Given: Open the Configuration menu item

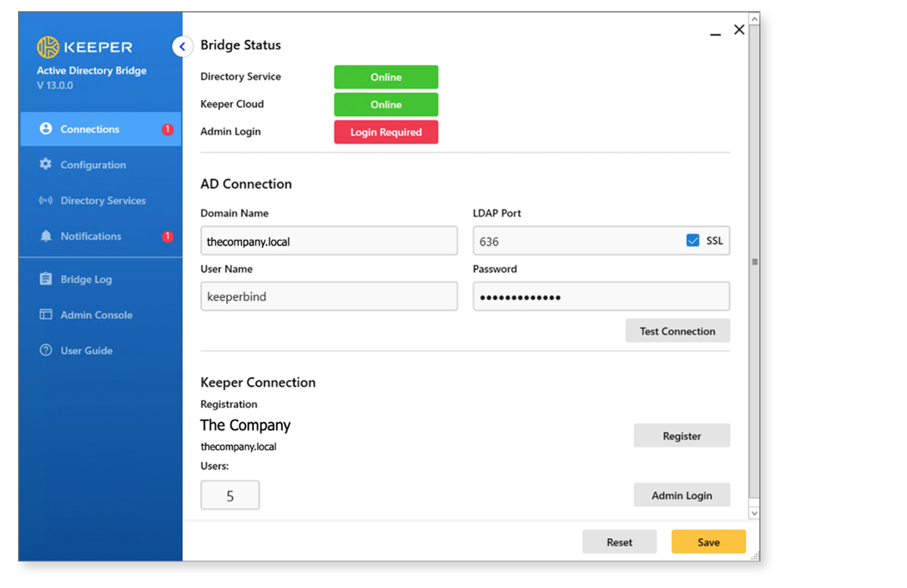Looking at the screenshot, I should [101, 165].
